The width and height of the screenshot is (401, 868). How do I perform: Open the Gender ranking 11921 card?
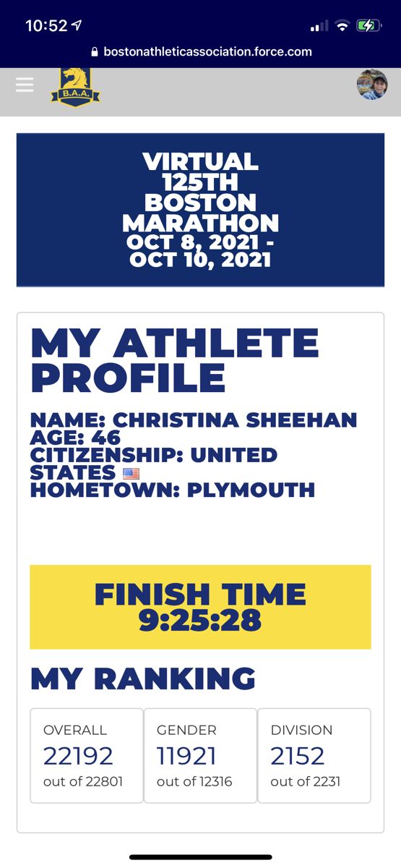point(200,756)
